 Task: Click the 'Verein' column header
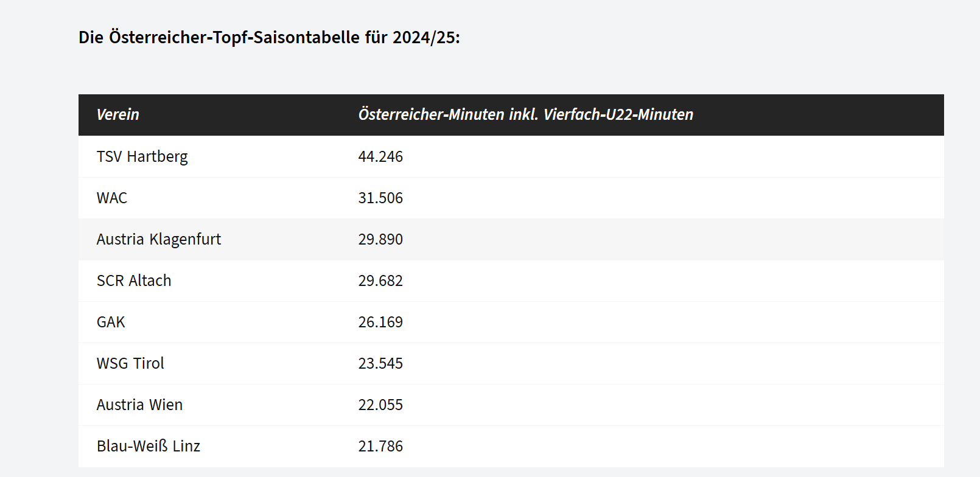[x=118, y=114]
